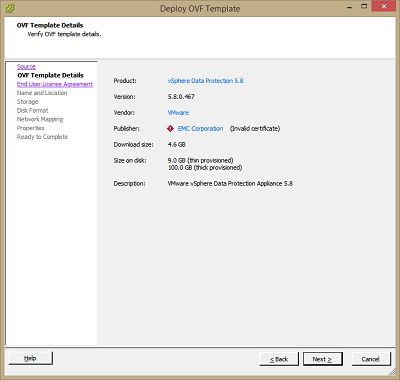Click the Verify OVF template details subtitle
Screen dimensions: 400x380
pos(64,34)
